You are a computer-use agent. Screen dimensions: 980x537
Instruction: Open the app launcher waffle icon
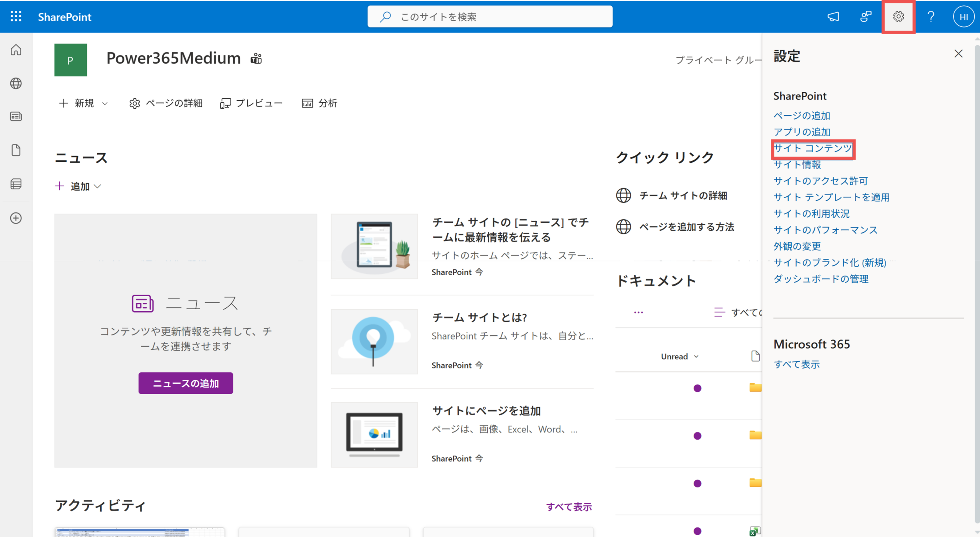point(16,16)
